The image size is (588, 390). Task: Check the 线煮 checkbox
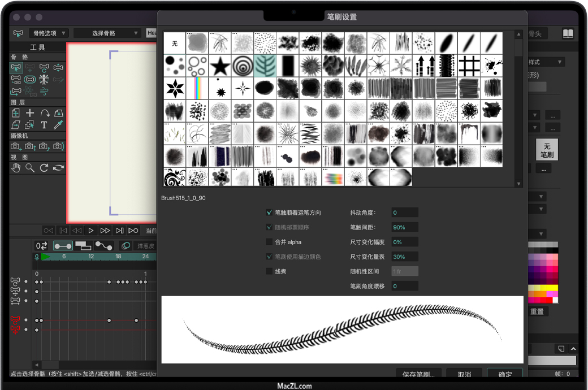pos(269,271)
